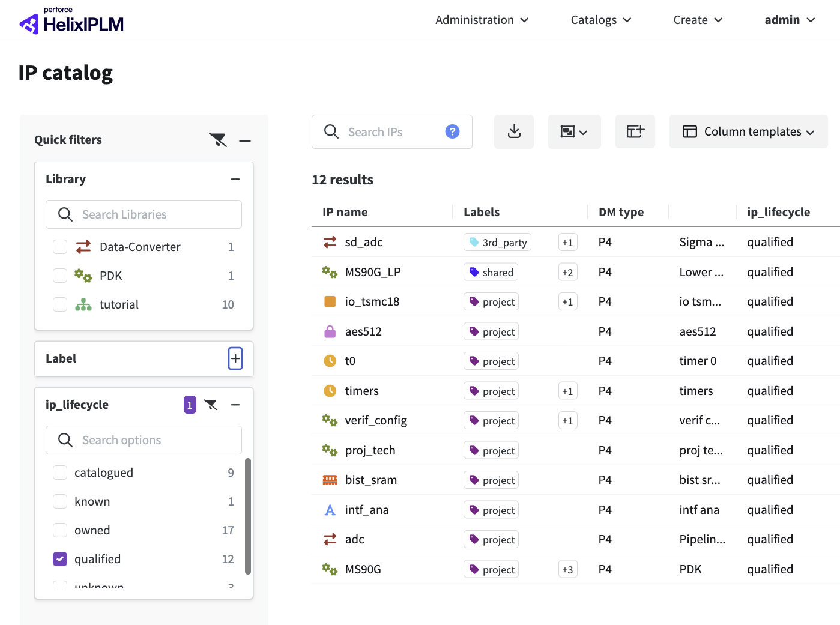Uncheck the qualified lifecycle checkbox

(60, 559)
